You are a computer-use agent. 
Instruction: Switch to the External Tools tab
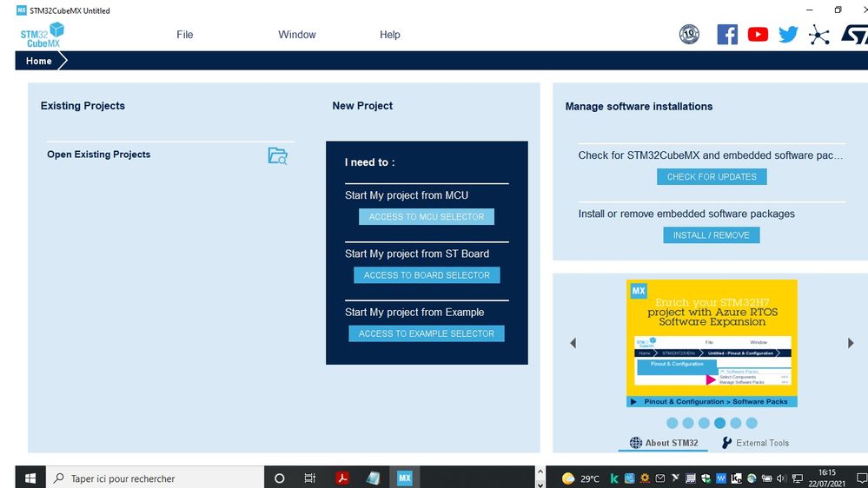pyautogui.click(x=755, y=443)
